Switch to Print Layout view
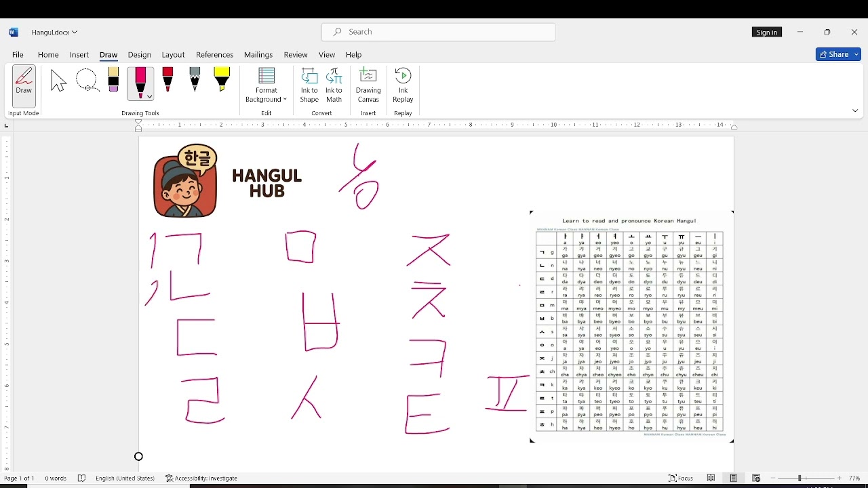 click(734, 479)
